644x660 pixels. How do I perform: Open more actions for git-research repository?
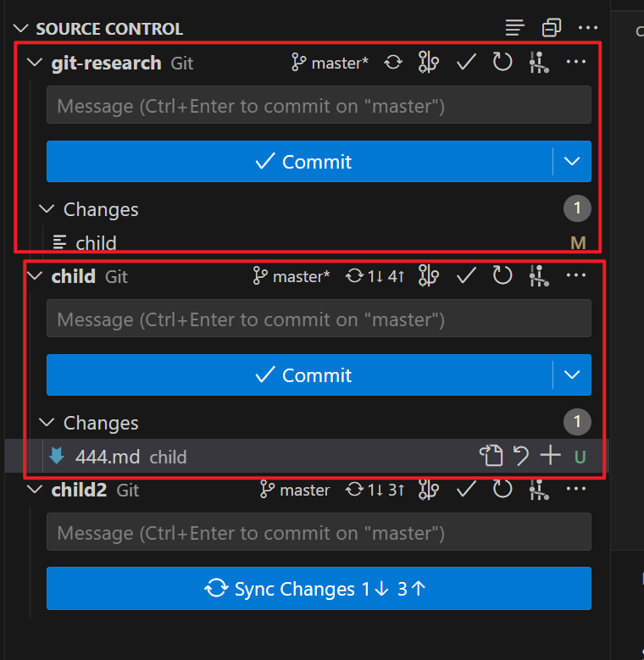[576, 63]
